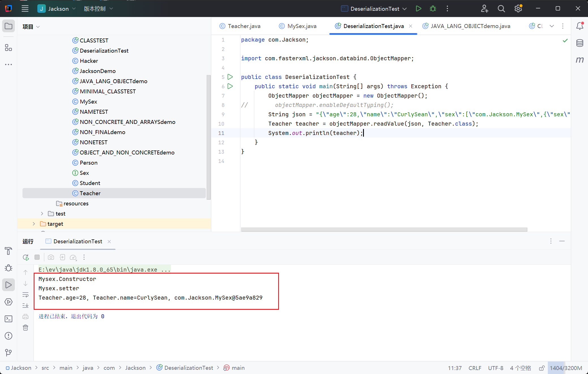Viewport: 588px width, 374px height.
Task: Expand the test folder
Action: 42,214
